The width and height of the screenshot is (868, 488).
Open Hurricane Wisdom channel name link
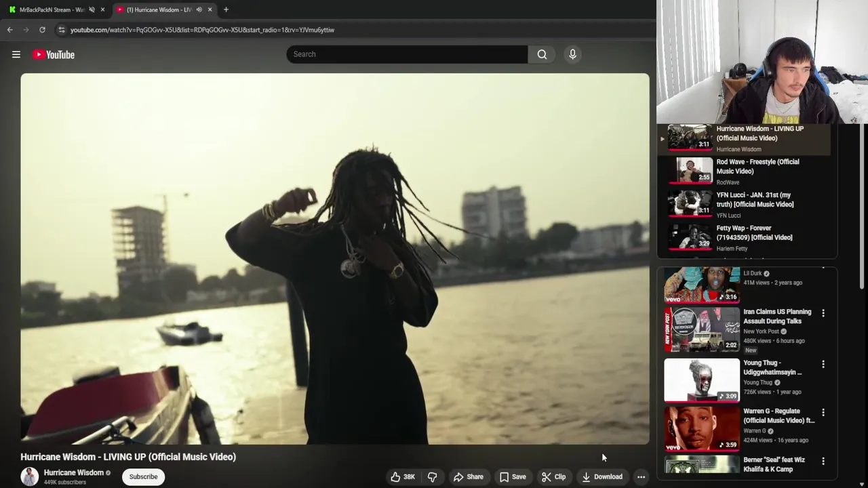point(74,472)
